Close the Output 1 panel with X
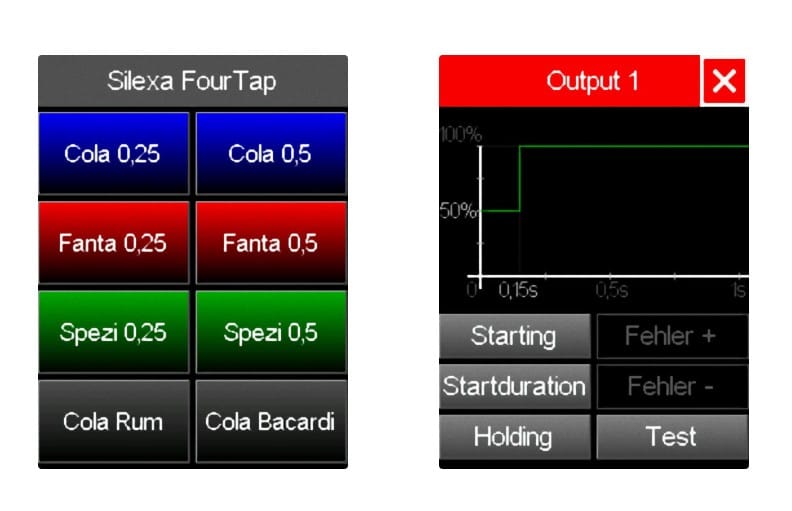The height and width of the screenshot is (511, 792). [x=724, y=81]
